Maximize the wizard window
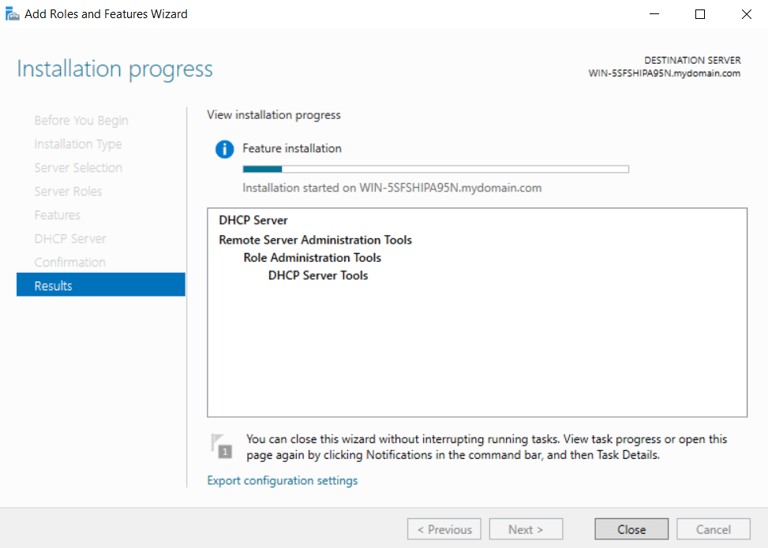Image resolution: width=768 pixels, height=548 pixels. (x=700, y=14)
